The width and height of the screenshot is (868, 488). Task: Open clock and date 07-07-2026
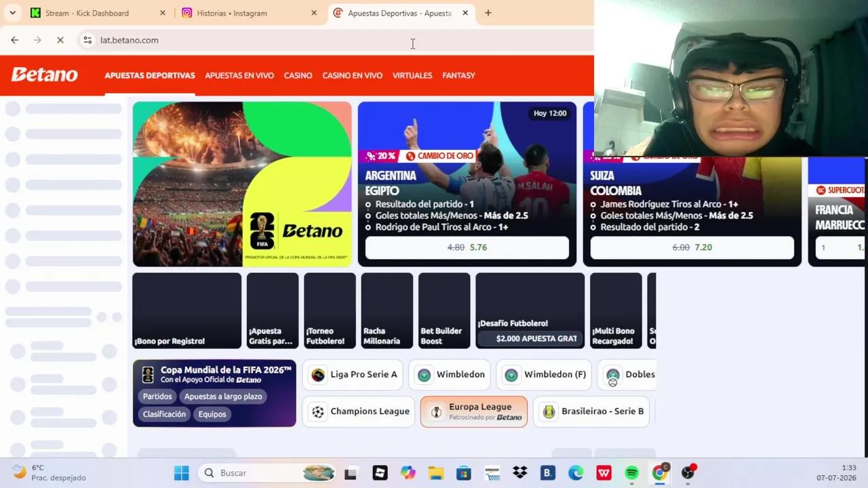(x=837, y=472)
